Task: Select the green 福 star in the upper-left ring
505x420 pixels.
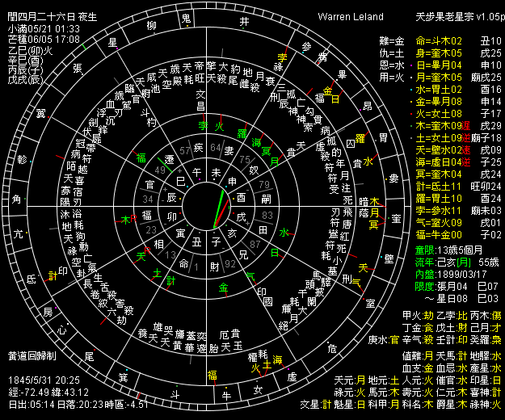Action: coord(141,157)
